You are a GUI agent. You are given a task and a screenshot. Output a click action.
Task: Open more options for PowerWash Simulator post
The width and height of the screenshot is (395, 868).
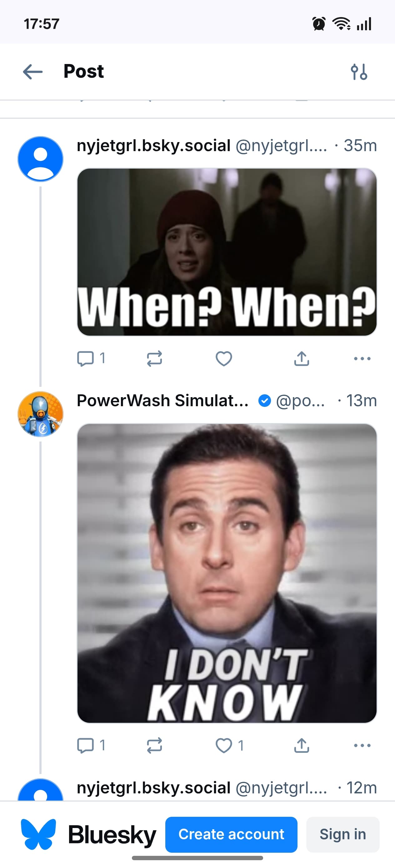click(362, 745)
